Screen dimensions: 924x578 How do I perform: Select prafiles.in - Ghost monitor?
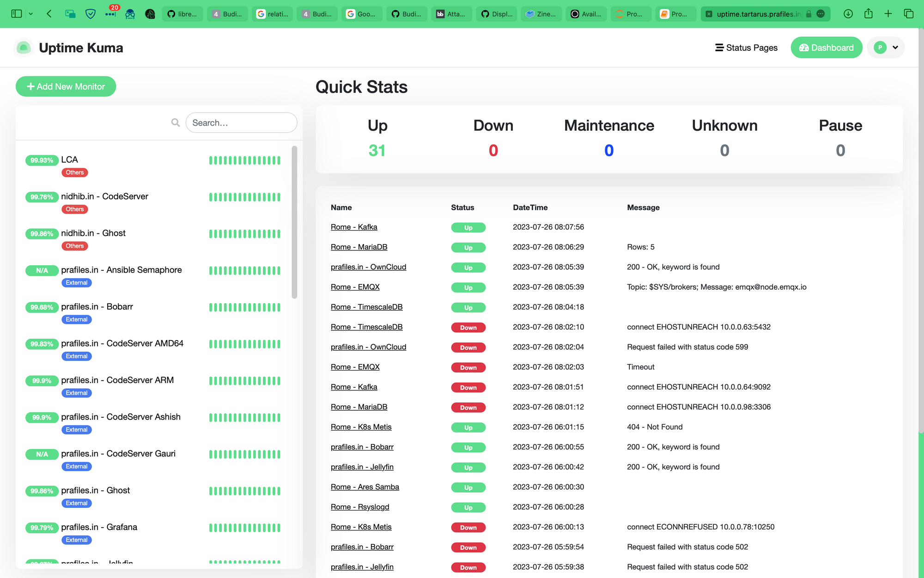click(x=154, y=496)
